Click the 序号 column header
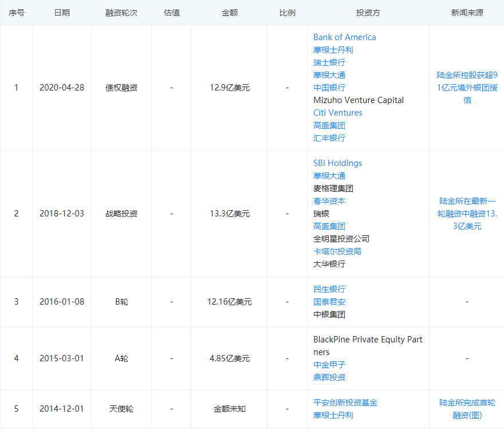Viewport: 504px width, 430px height. pyautogui.click(x=17, y=13)
